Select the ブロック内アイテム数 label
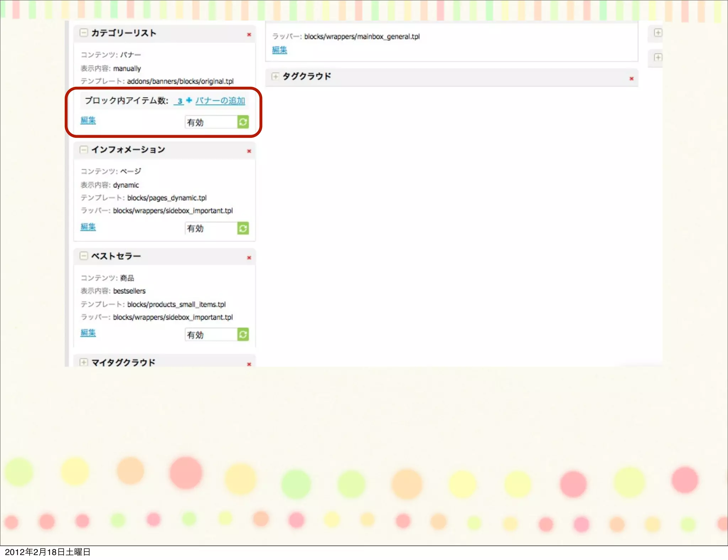The width and height of the screenshot is (728, 560). pyautogui.click(x=127, y=101)
